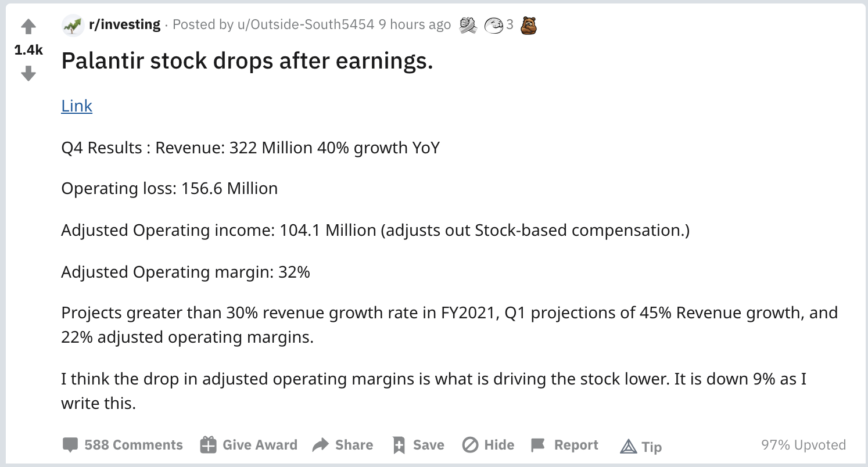Upvote the Palantir stock post
The height and width of the screenshot is (467, 868).
pyautogui.click(x=28, y=27)
